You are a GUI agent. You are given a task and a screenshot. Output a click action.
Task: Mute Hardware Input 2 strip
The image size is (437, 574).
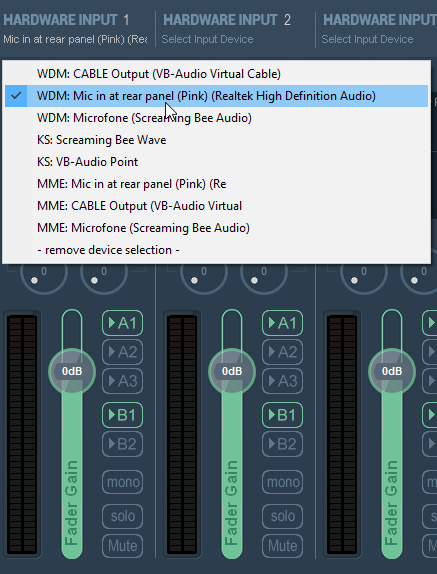[x=282, y=546]
